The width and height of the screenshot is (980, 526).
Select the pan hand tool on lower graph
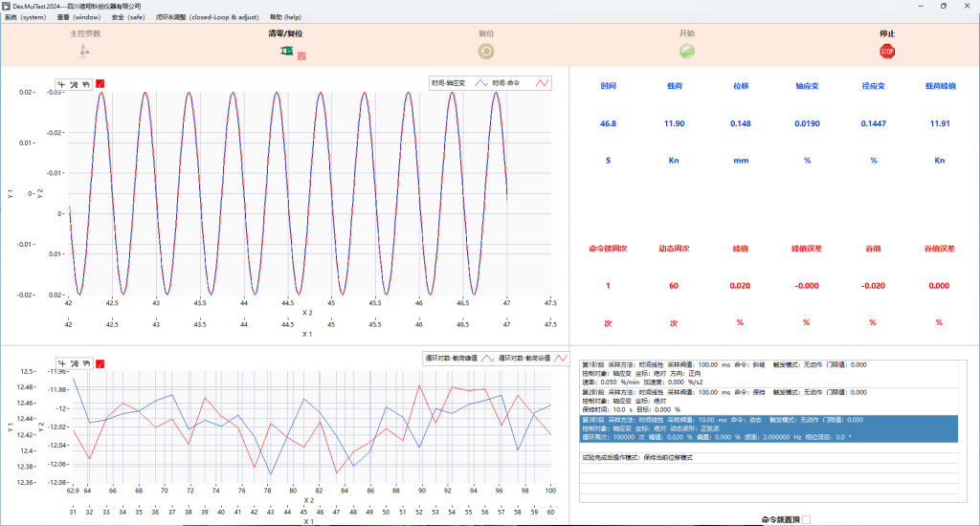[86, 363]
